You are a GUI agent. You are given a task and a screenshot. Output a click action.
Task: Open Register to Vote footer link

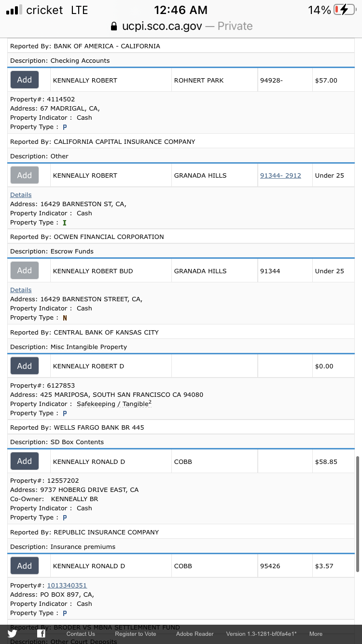coord(136,634)
